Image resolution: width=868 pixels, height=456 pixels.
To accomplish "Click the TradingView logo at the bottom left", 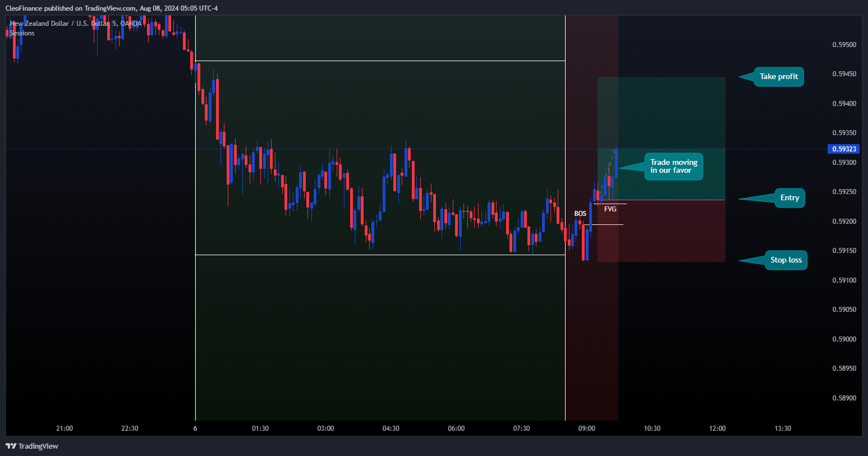I will pyautogui.click(x=32, y=446).
